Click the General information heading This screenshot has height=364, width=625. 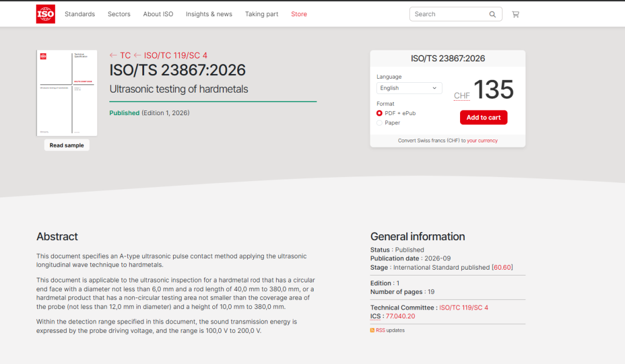tap(417, 237)
